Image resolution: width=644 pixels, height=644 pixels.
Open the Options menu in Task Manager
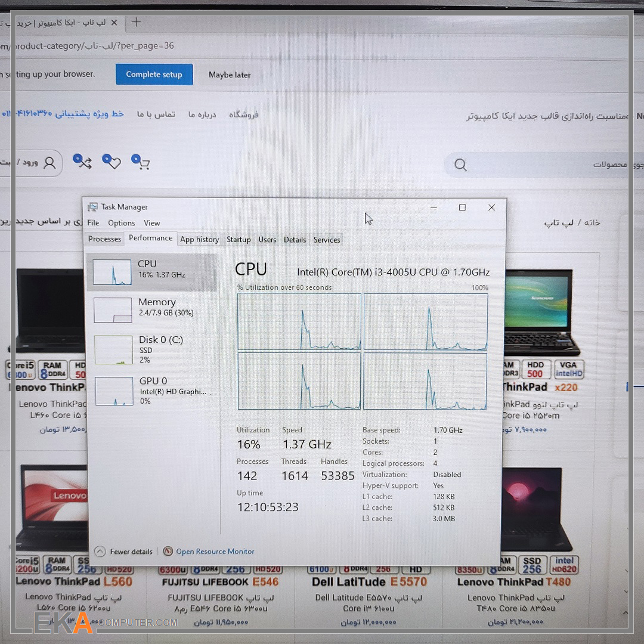point(121,223)
